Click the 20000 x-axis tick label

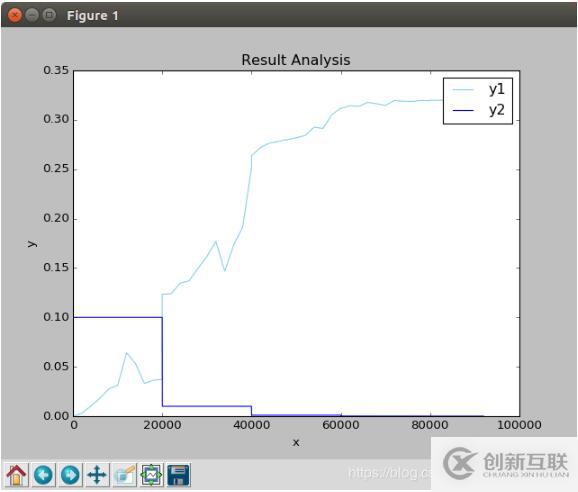point(162,425)
